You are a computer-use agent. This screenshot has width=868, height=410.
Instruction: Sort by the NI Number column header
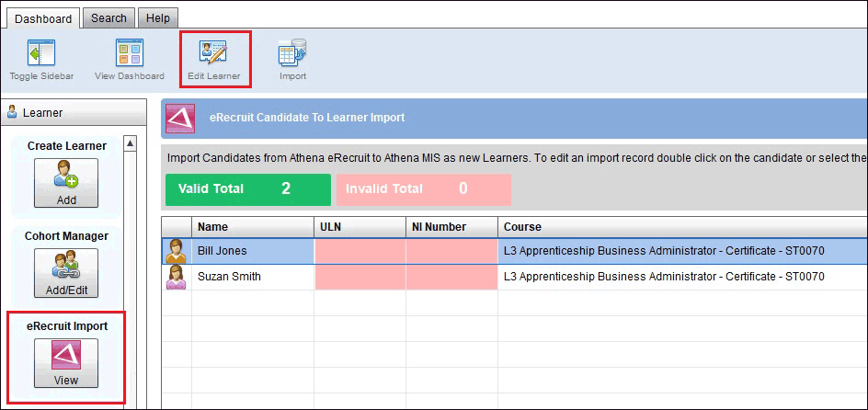point(451,227)
